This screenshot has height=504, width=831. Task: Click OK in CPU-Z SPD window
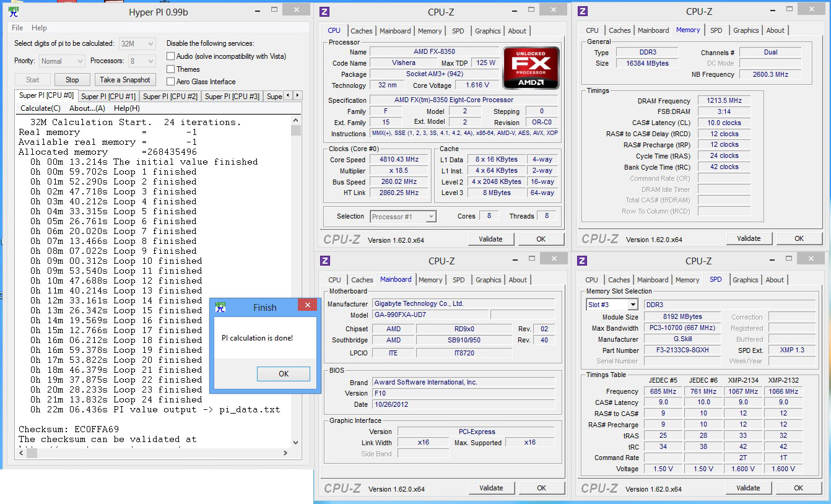(x=799, y=488)
